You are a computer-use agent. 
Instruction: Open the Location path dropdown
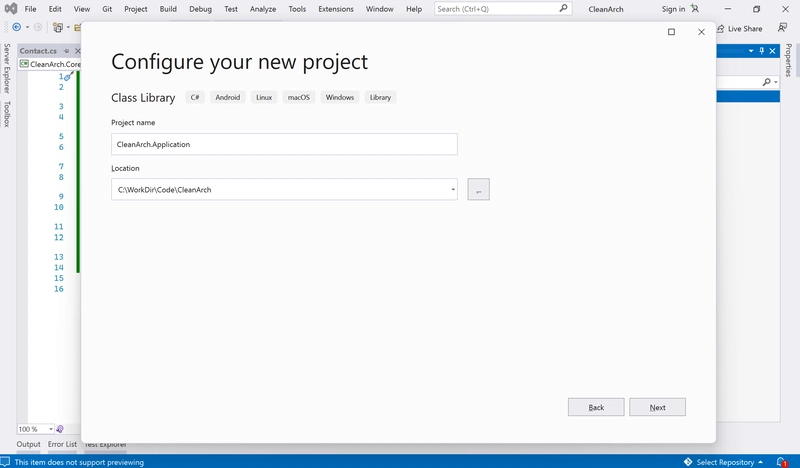click(452, 189)
